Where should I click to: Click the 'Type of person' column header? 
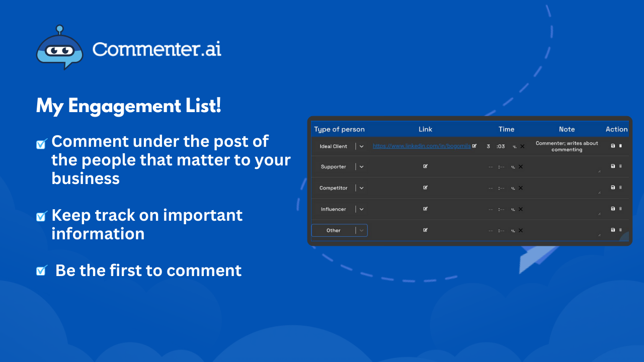click(340, 129)
